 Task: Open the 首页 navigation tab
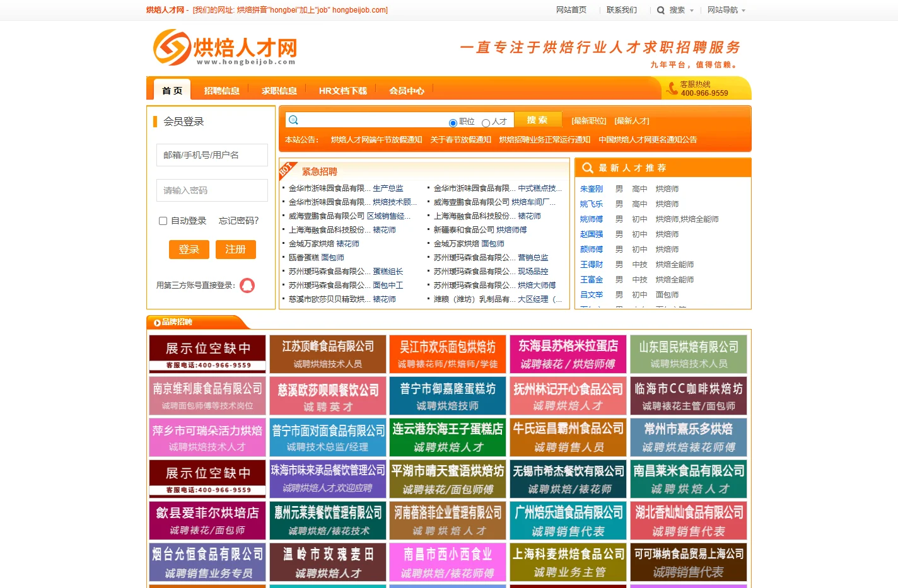click(172, 90)
